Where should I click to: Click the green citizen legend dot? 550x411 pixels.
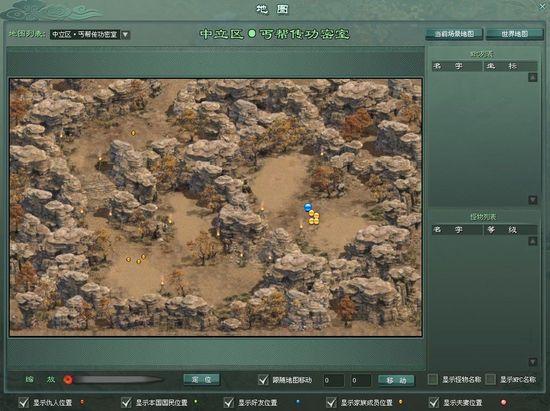coord(196,402)
